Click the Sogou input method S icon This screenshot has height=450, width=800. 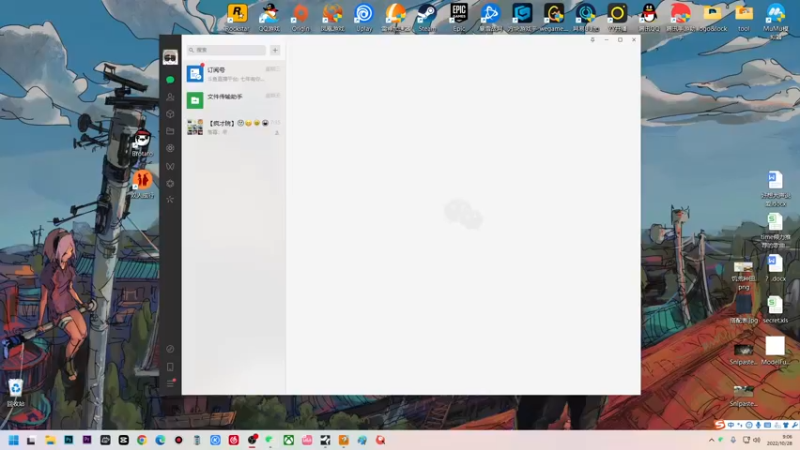click(719, 424)
